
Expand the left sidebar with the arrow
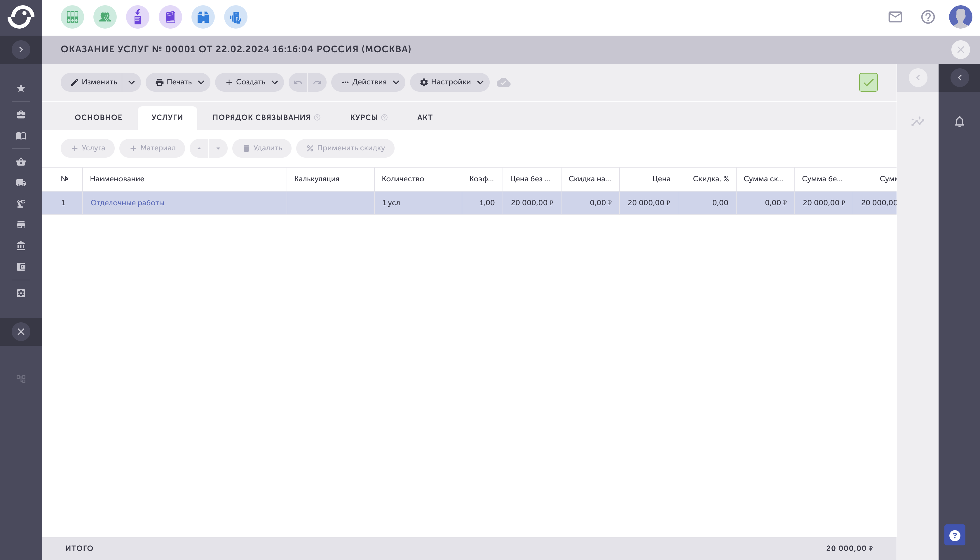[x=21, y=50]
